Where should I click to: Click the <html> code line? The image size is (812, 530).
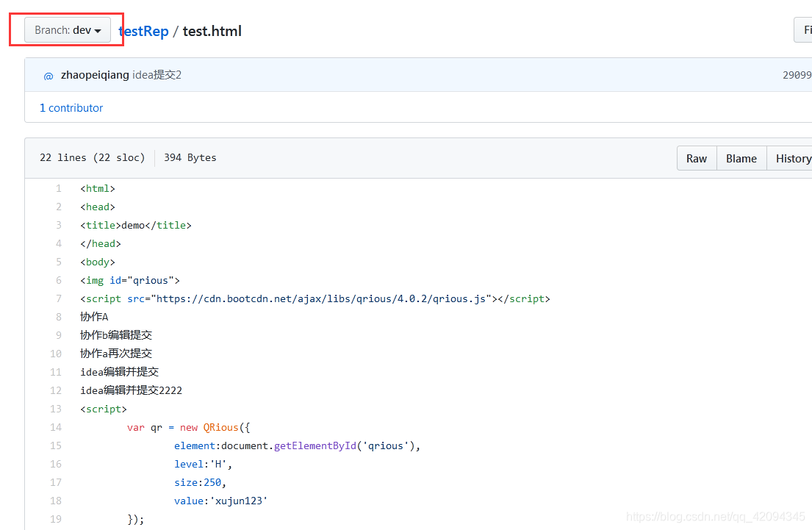tap(98, 189)
